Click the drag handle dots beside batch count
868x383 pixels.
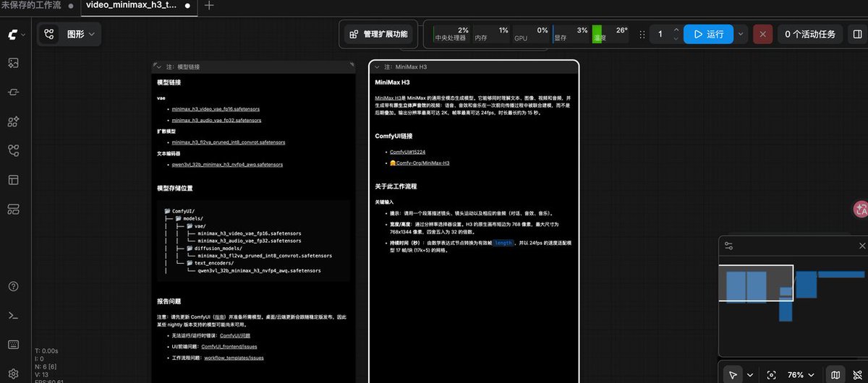click(x=643, y=34)
